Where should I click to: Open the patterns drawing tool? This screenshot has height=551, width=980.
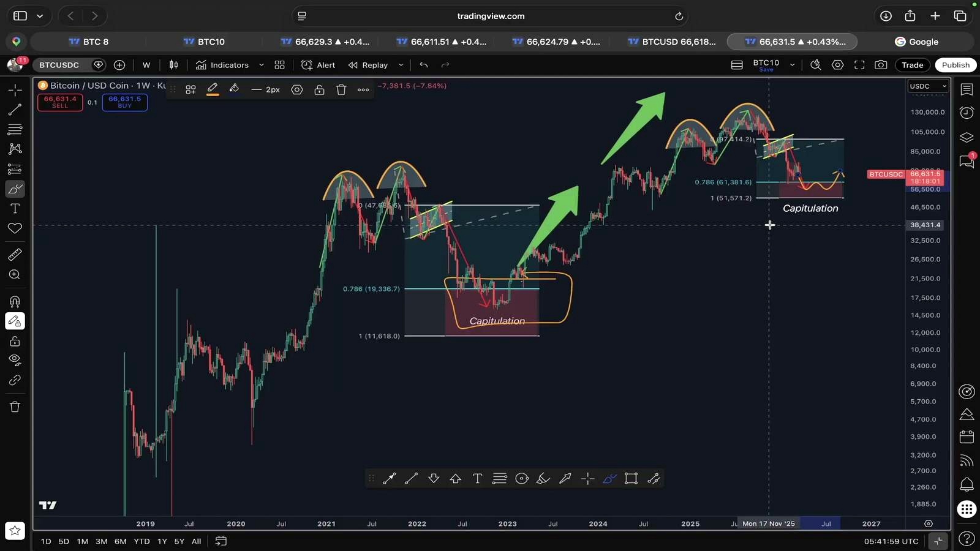pyautogui.click(x=15, y=149)
